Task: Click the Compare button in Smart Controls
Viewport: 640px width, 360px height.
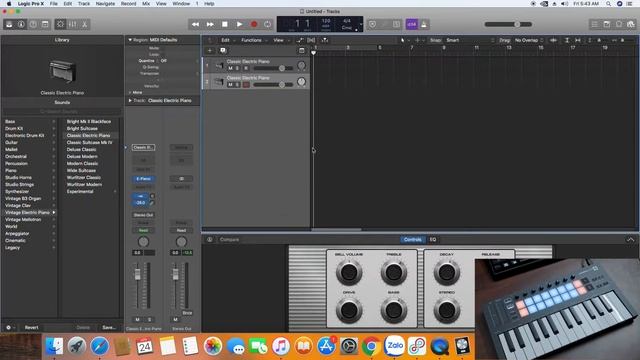Action: pyautogui.click(x=229, y=240)
